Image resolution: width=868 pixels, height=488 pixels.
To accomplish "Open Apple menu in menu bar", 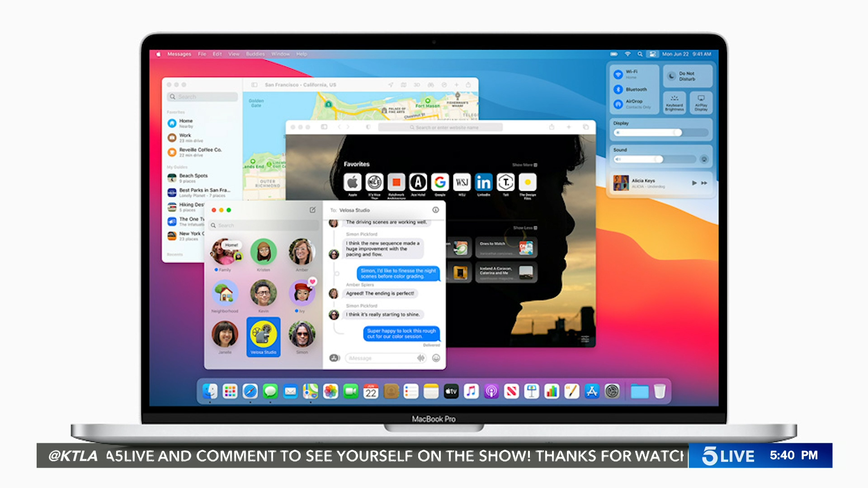I will [159, 54].
